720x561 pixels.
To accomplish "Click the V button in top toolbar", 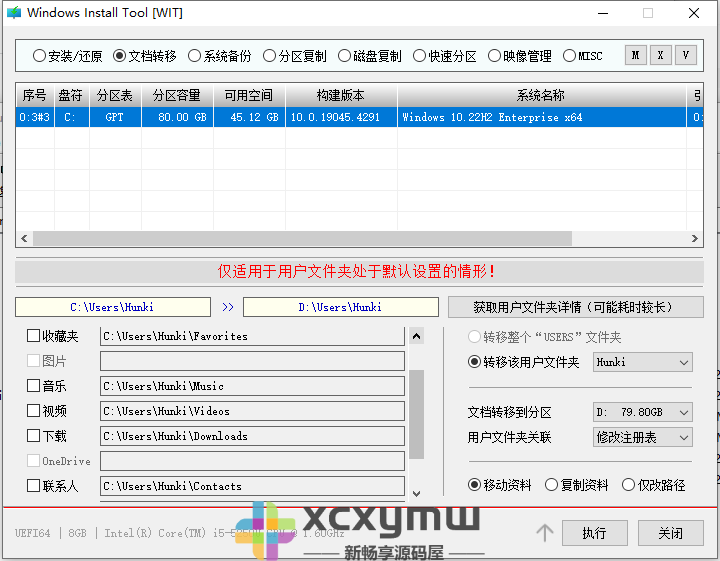I will click(686, 56).
